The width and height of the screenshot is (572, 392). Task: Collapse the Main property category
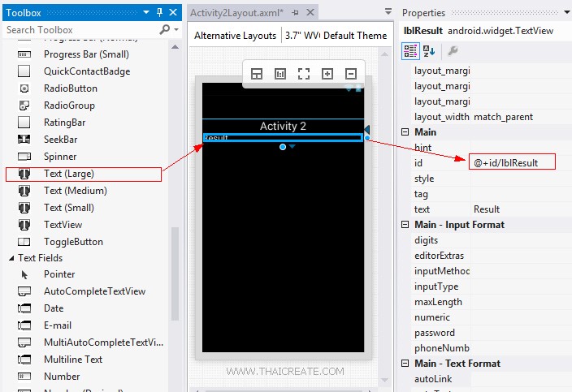point(405,131)
